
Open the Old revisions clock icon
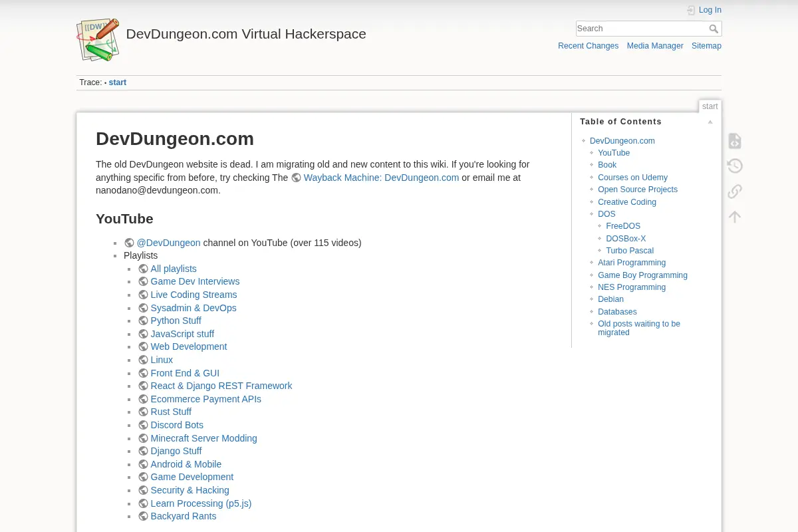point(735,166)
